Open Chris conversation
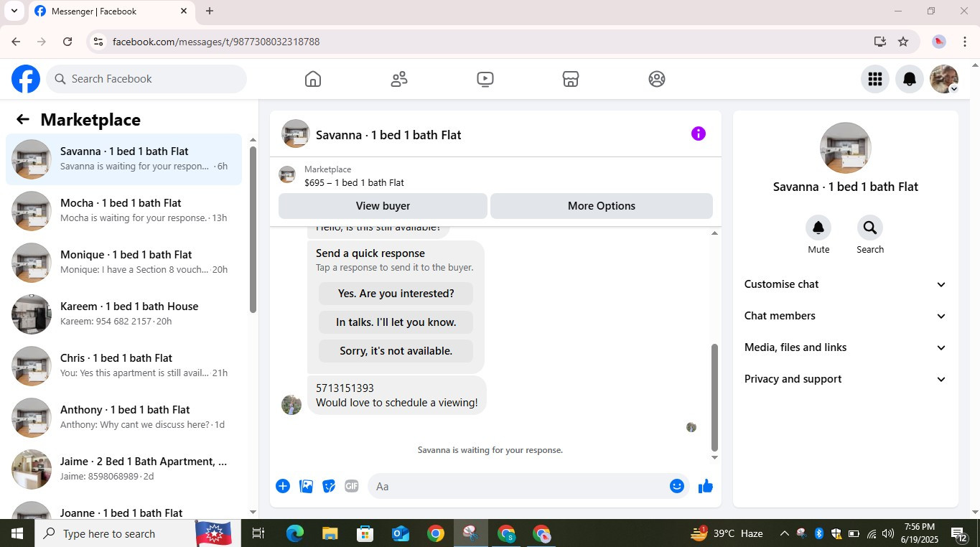This screenshot has height=547, width=980. pos(123,366)
